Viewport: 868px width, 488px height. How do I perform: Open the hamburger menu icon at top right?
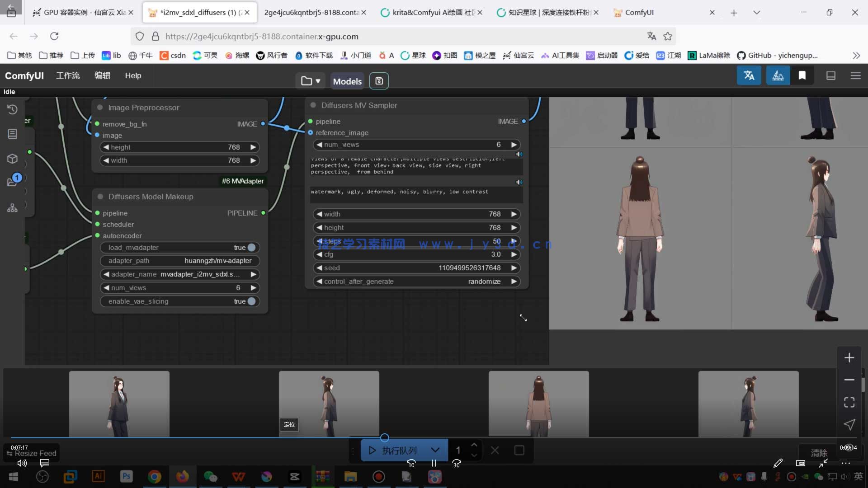(x=855, y=75)
